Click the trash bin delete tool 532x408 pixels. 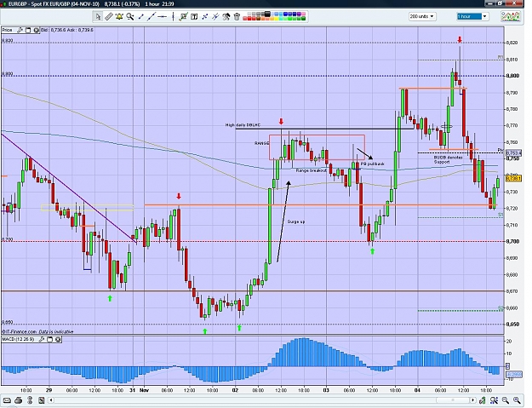coord(237,16)
